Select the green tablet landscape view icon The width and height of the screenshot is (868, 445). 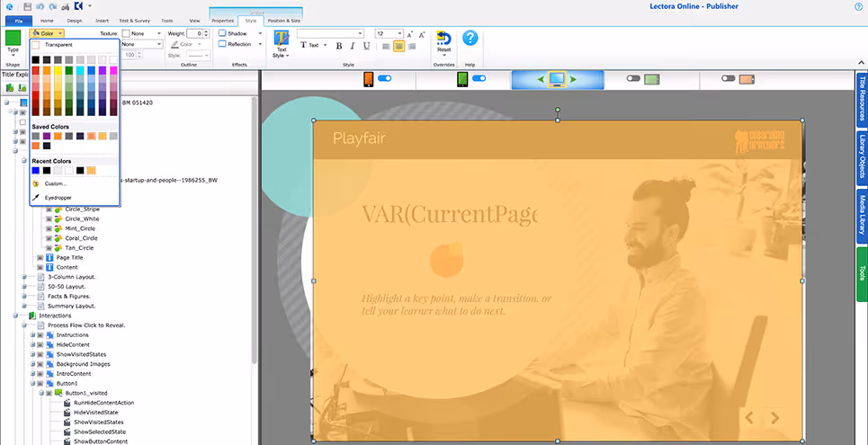pos(651,80)
